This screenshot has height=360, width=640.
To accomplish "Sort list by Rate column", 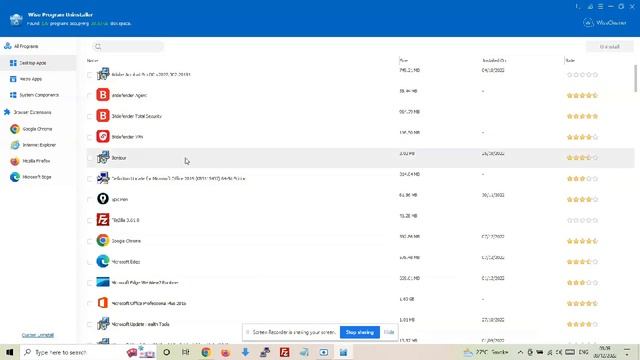I will point(571,60).
